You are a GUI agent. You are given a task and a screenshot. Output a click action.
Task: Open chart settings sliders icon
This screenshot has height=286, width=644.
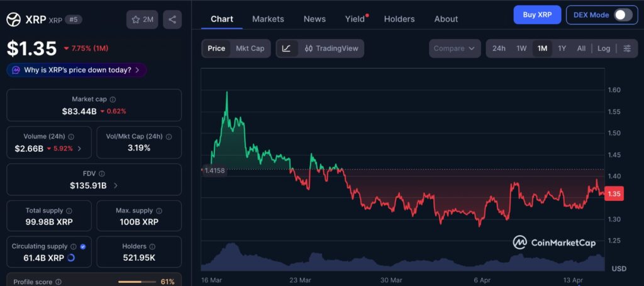pyautogui.click(x=627, y=49)
